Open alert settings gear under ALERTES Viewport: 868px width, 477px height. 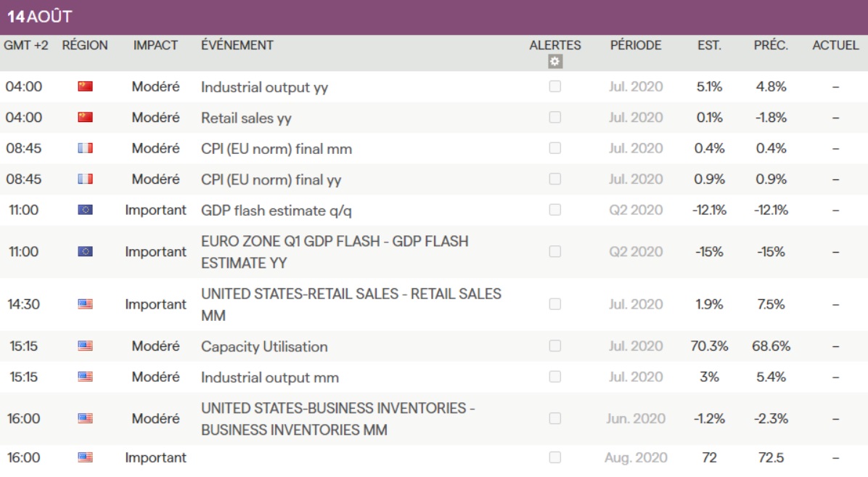click(555, 62)
